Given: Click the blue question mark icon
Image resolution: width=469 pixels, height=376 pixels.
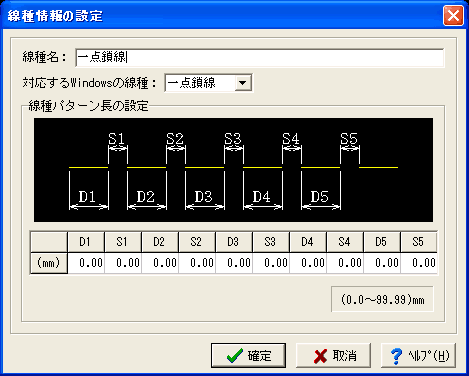Looking at the screenshot, I should pos(397,356).
